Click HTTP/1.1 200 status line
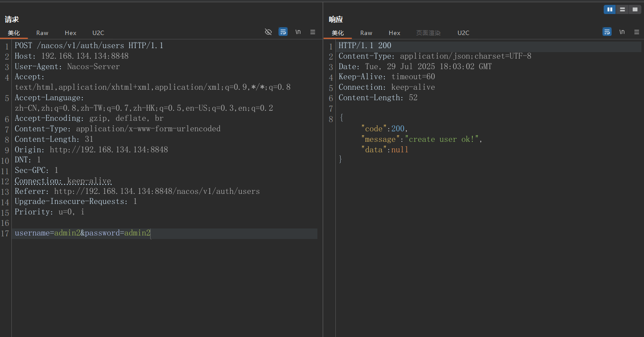Viewport: 644px width, 337px height. coord(365,46)
